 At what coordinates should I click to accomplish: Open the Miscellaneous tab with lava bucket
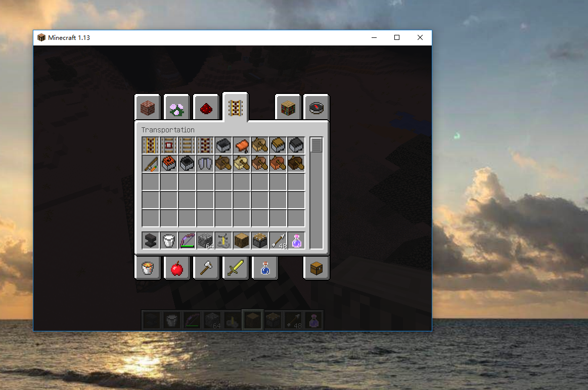148,268
